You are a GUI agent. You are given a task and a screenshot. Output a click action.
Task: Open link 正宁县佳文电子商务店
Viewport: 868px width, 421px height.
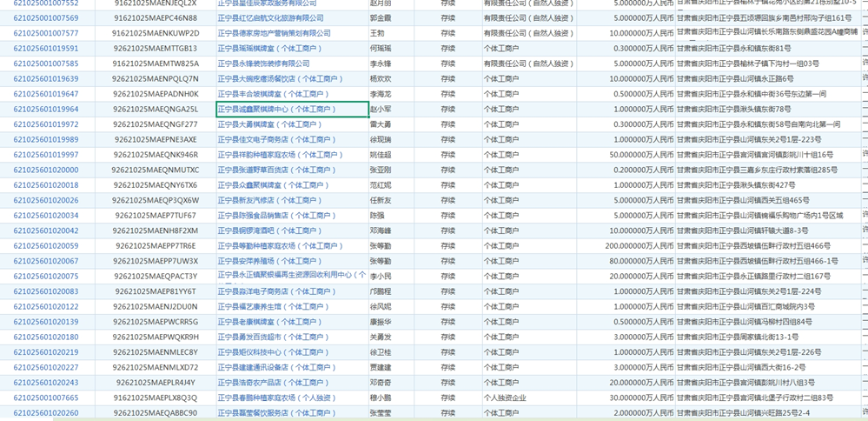273,140
